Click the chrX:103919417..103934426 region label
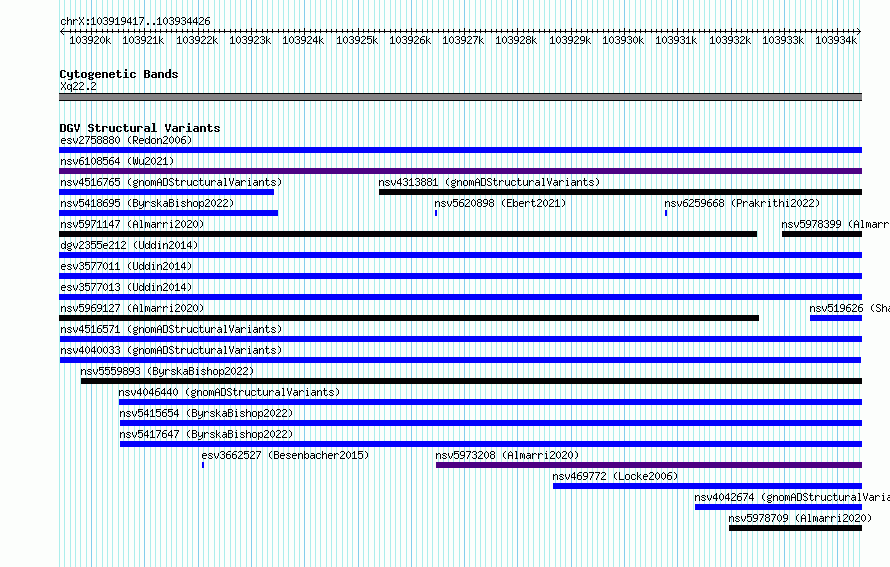 [135, 21]
